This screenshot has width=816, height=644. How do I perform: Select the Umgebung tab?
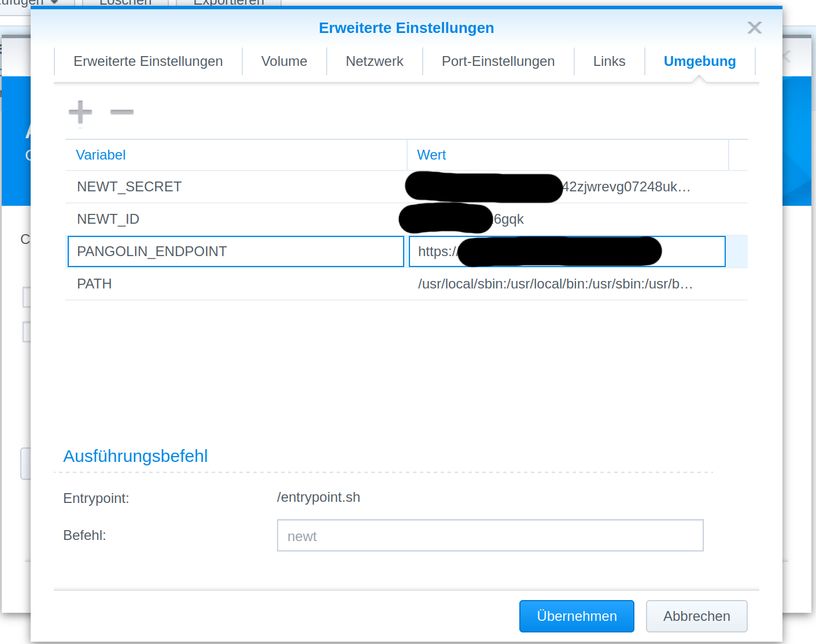pyautogui.click(x=700, y=61)
